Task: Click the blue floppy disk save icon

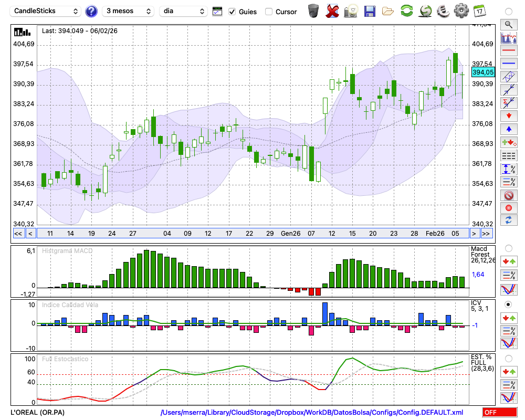Action: 370,10
